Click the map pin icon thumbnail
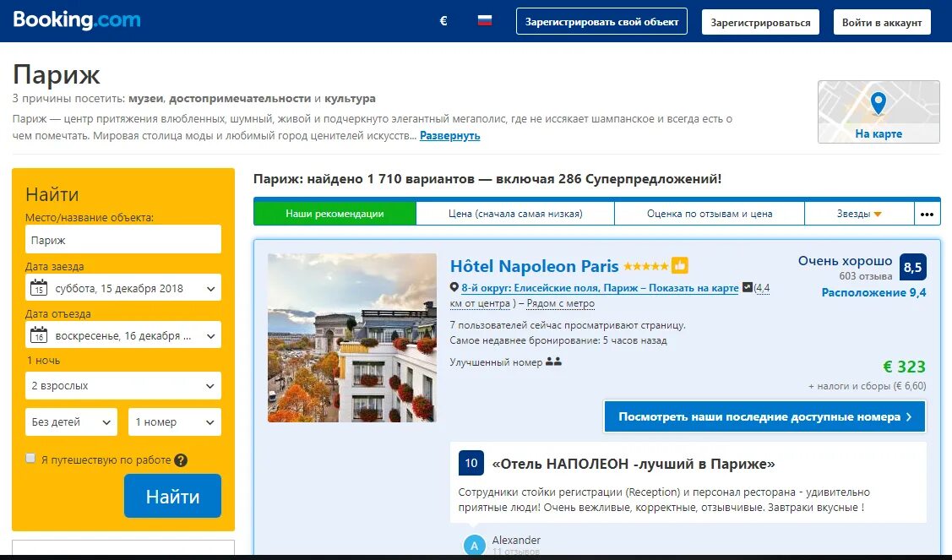 [x=878, y=103]
